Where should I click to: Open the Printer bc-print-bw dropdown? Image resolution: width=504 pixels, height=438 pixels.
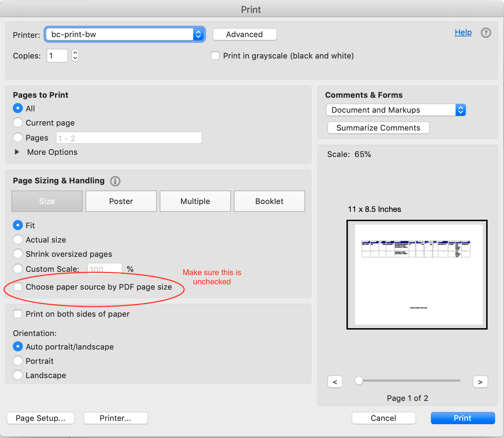click(125, 34)
